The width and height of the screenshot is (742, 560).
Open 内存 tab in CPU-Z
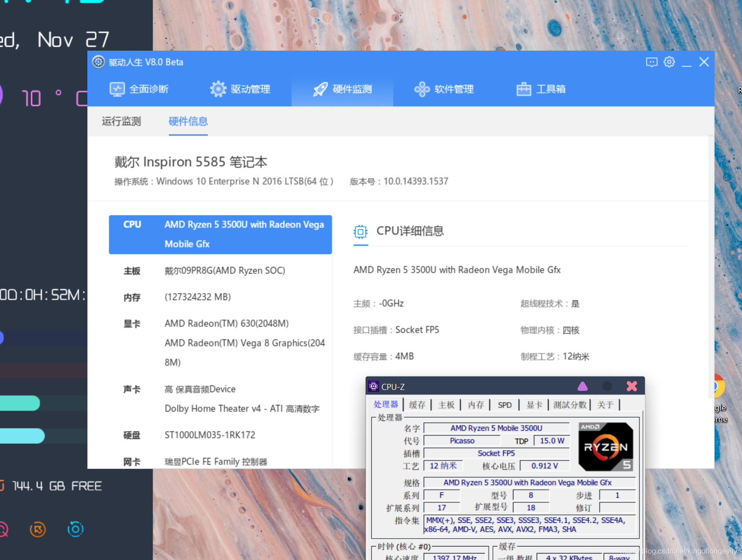476,405
